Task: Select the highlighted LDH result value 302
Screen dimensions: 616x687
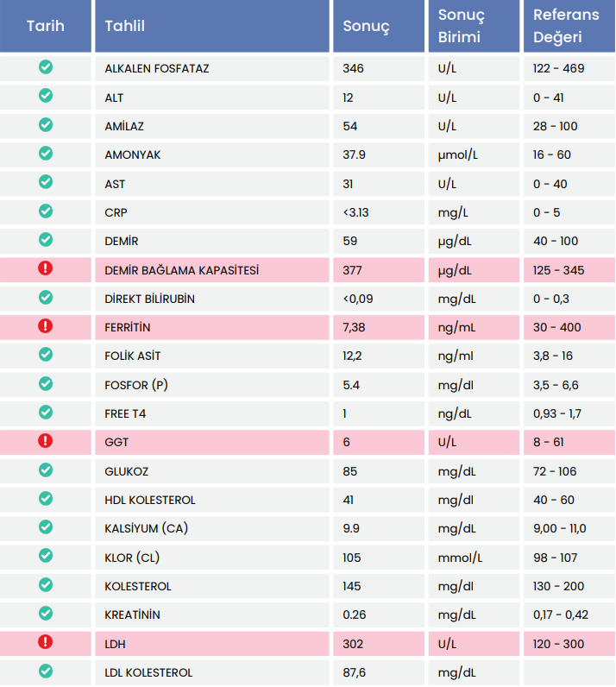Action: 353,644
